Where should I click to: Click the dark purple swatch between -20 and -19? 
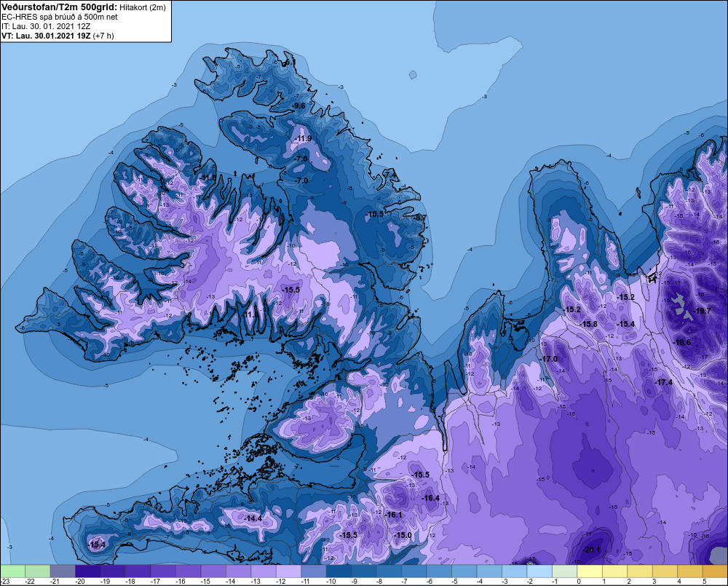pos(88,571)
